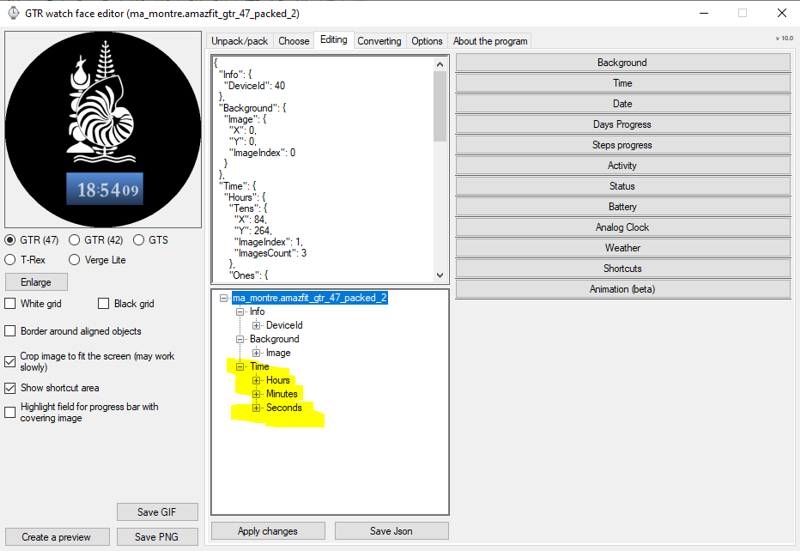The image size is (800, 551).
Task: Go to the Options tab
Action: click(x=427, y=41)
